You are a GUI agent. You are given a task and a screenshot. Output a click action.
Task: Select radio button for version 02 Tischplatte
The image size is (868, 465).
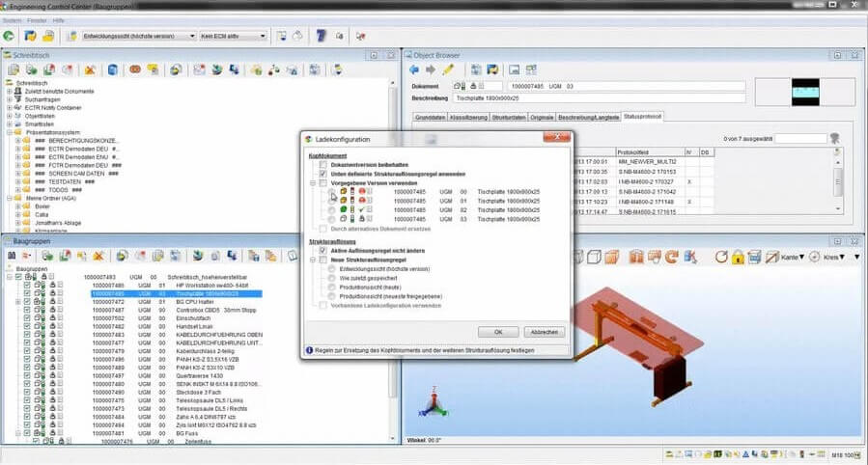pos(331,209)
